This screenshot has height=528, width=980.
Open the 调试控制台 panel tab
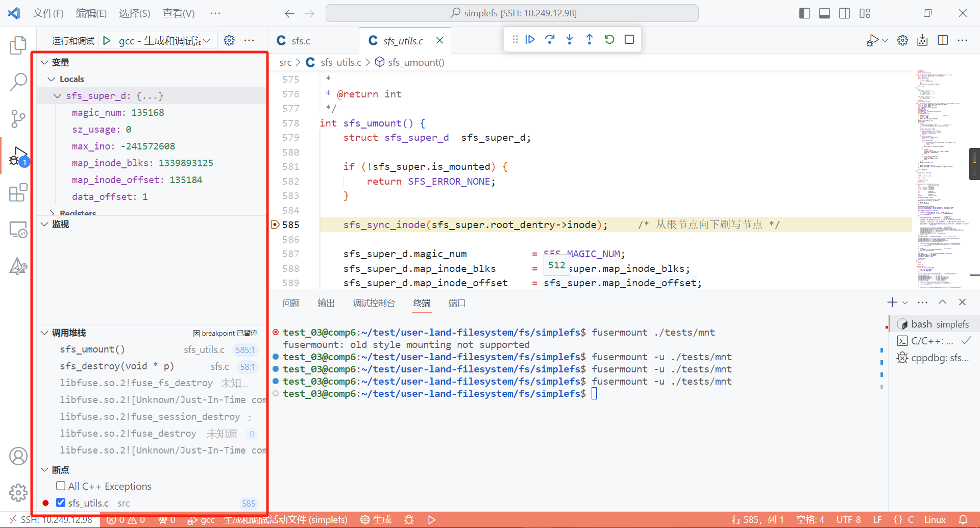click(374, 303)
